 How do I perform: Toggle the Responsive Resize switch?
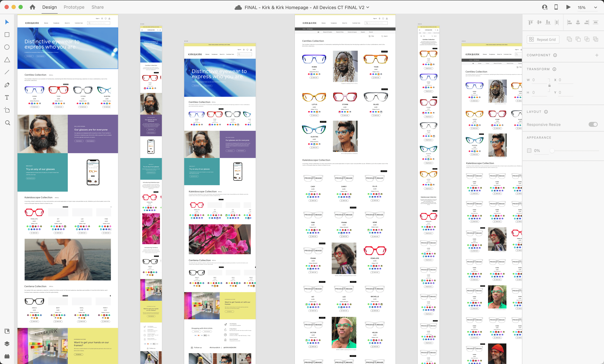click(593, 124)
